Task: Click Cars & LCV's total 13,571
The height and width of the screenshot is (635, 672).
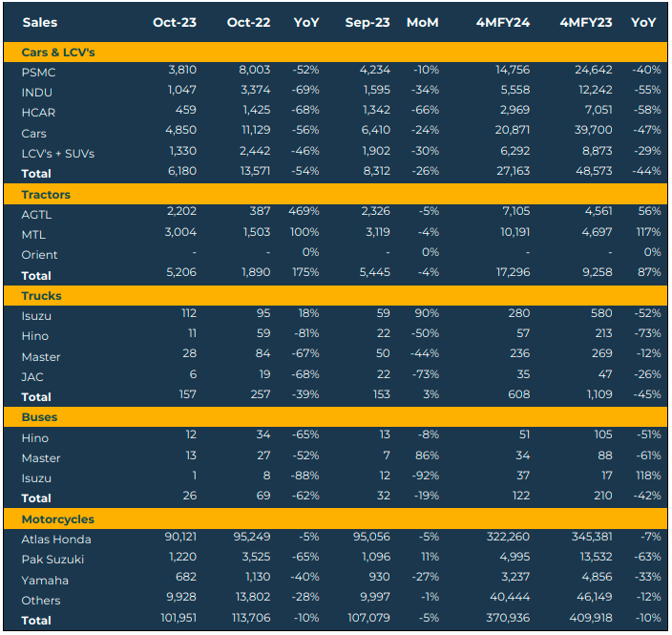Action: (x=255, y=171)
